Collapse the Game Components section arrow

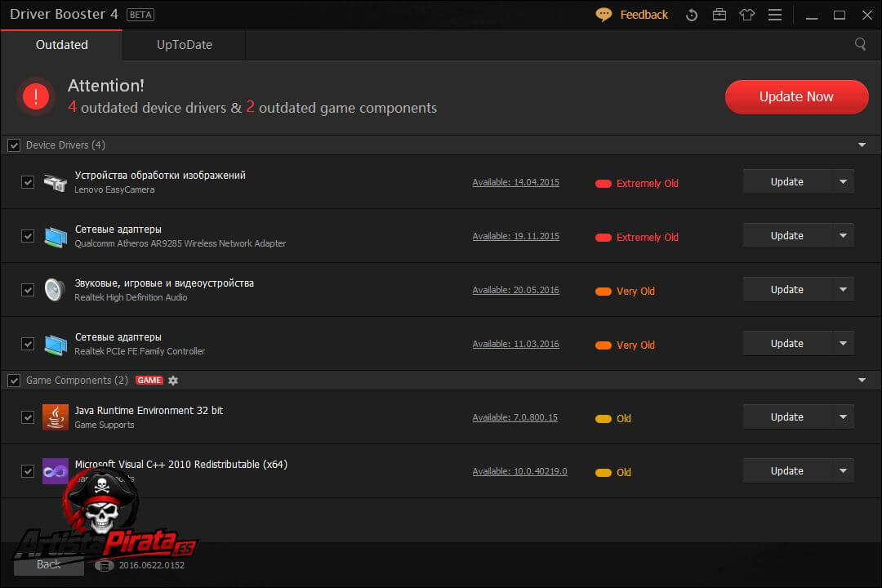pos(862,381)
